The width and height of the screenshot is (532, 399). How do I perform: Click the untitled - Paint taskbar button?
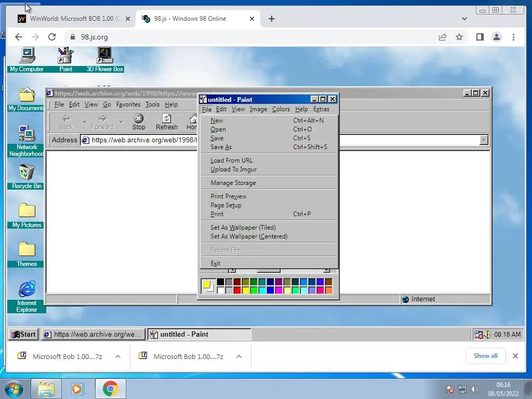point(199,335)
